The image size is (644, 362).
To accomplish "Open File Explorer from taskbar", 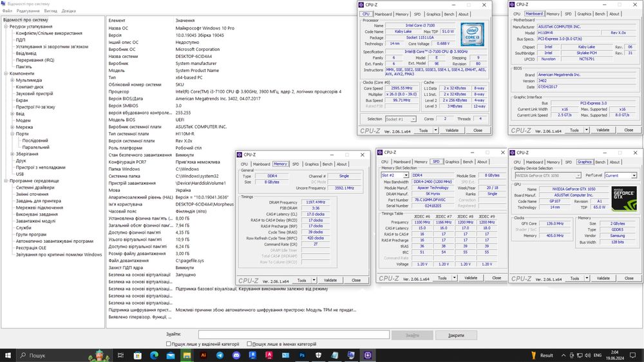I will pyautogui.click(x=187, y=355).
